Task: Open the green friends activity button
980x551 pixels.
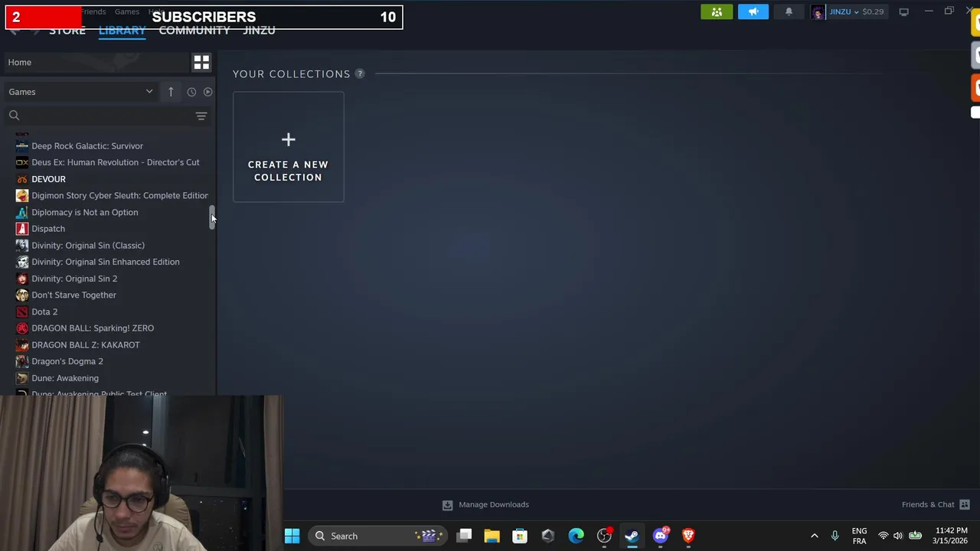Action: coord(717,11)
